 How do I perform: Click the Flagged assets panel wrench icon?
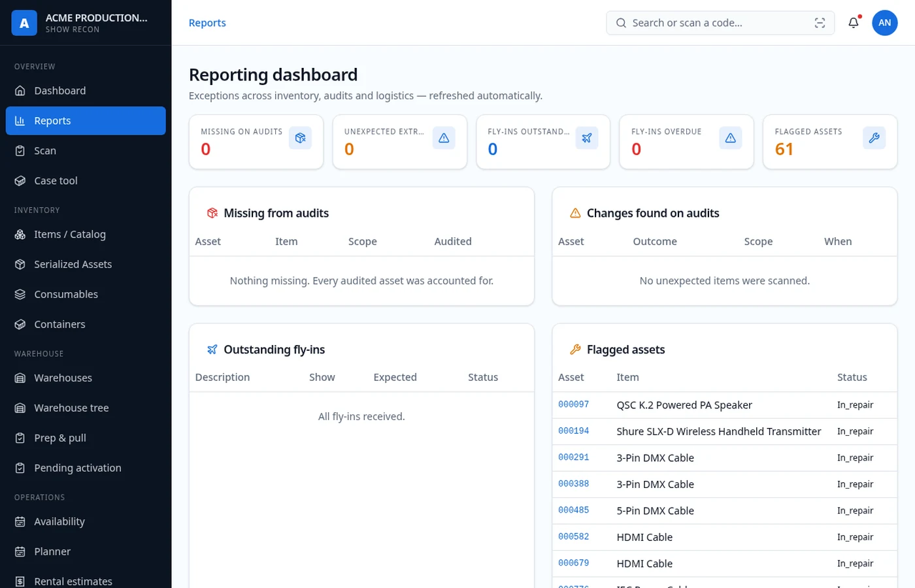(575, 350)
